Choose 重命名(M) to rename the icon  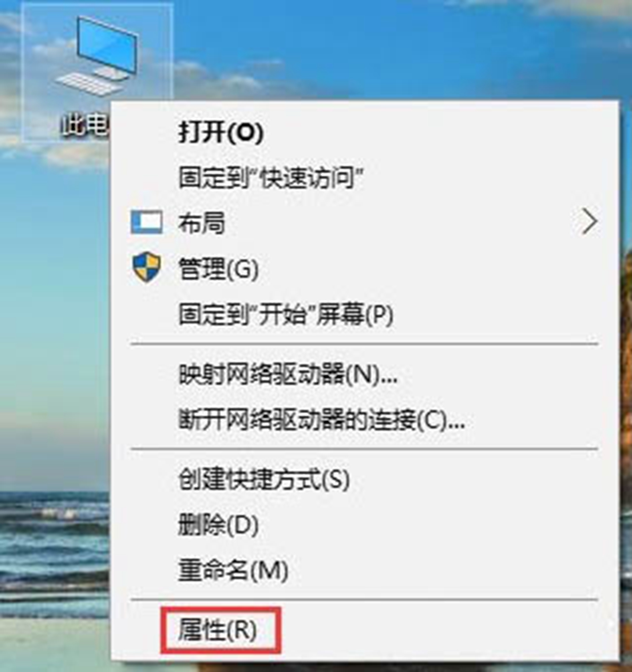tap(233, 570)
